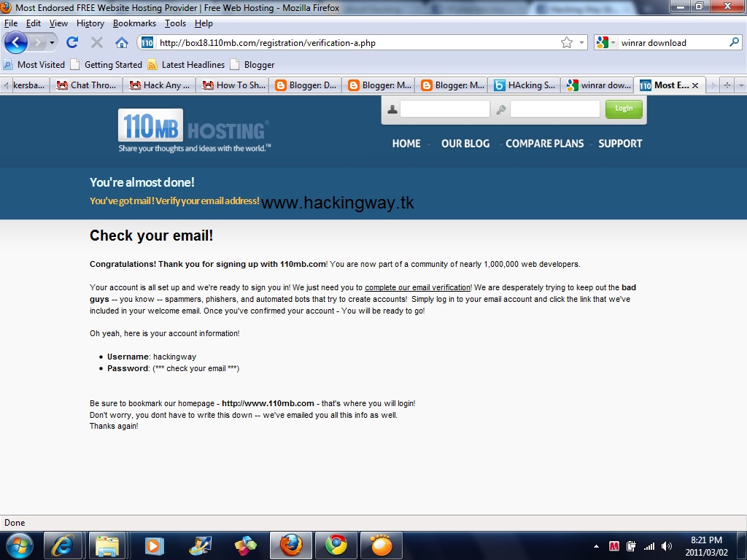Open the Bookmarks menu
The height and width of the screenshot is (560, 747).
[x=134, y=23]
